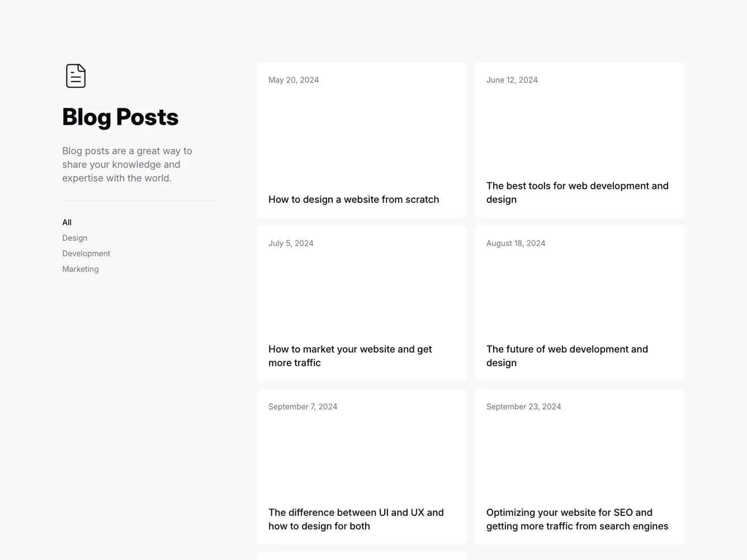
Task: Click the May 20, 2024 date
Action: point(294,80)
